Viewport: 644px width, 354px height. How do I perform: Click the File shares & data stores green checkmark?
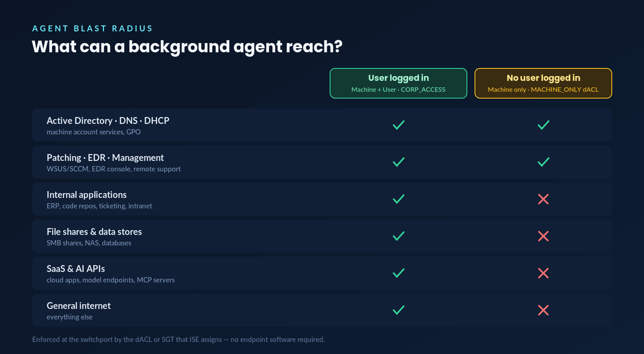398,236
